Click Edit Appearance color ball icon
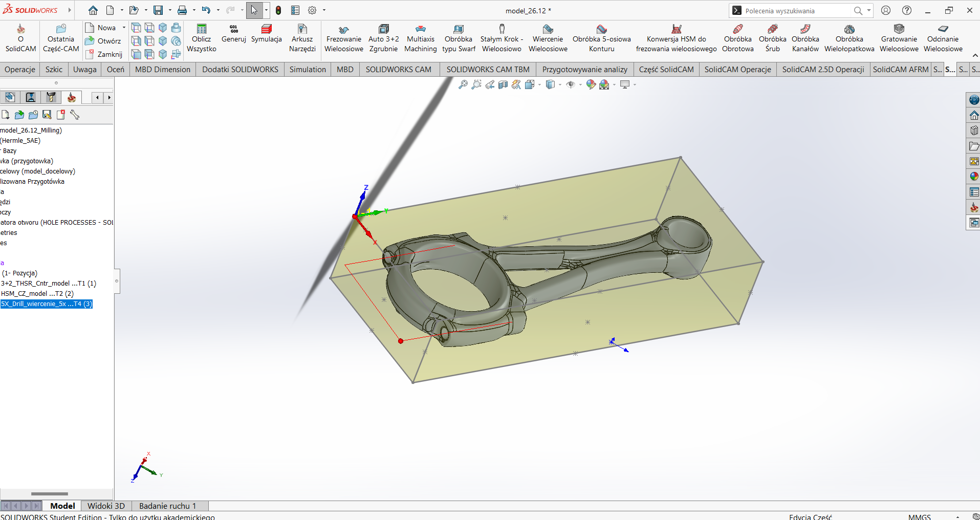 (591, 84)
